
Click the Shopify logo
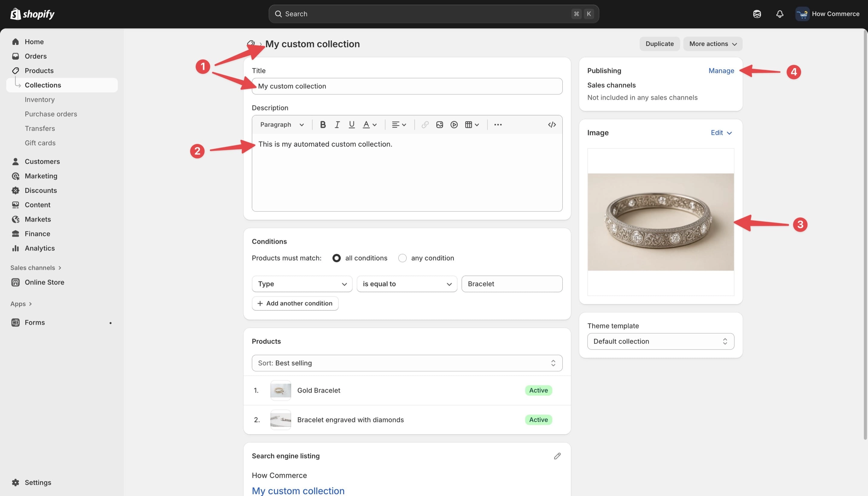point(32,14)
